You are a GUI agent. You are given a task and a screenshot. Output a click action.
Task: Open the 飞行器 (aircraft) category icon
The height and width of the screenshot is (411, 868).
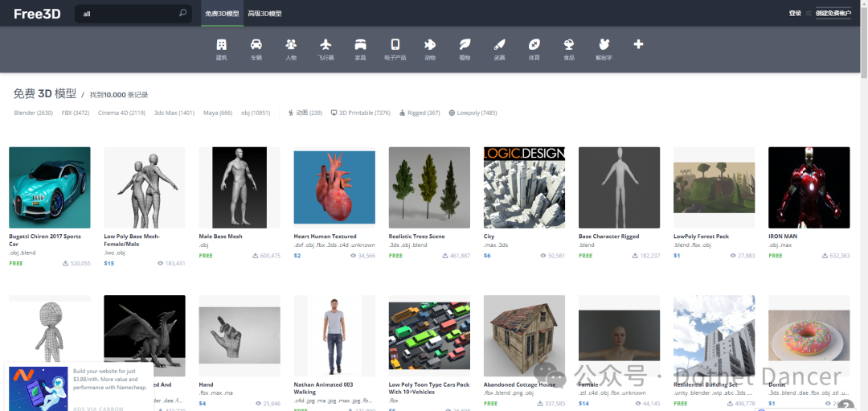click(x=325, y=44)
